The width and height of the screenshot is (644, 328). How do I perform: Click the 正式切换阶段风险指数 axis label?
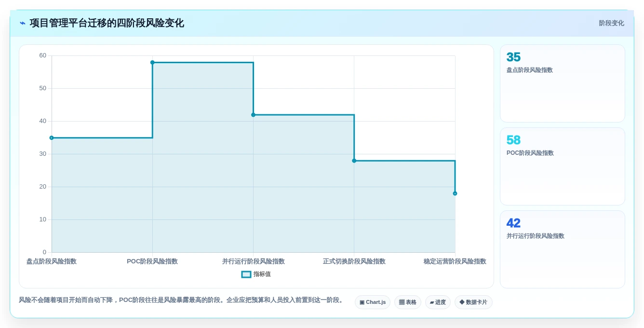[x=354, y=261]
